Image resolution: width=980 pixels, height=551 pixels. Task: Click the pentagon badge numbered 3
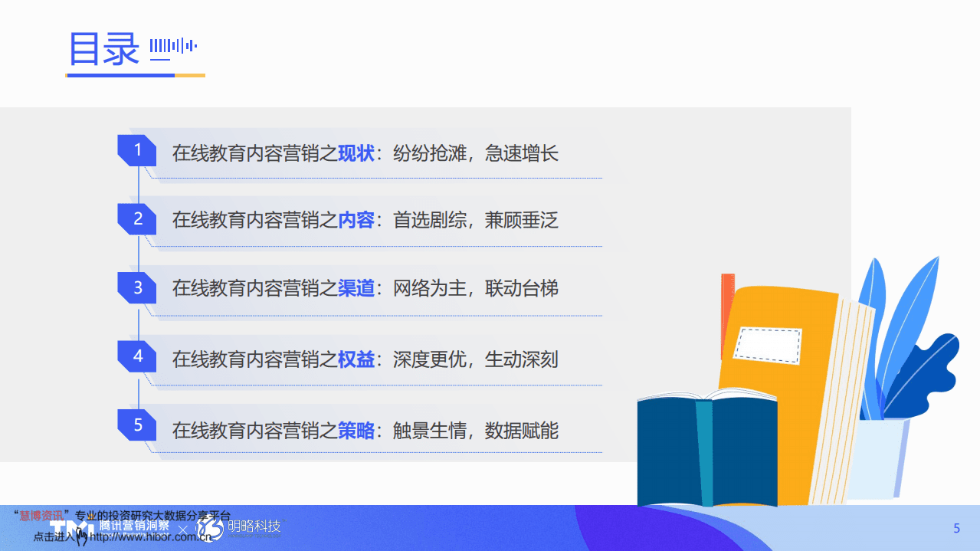[136, 287]
